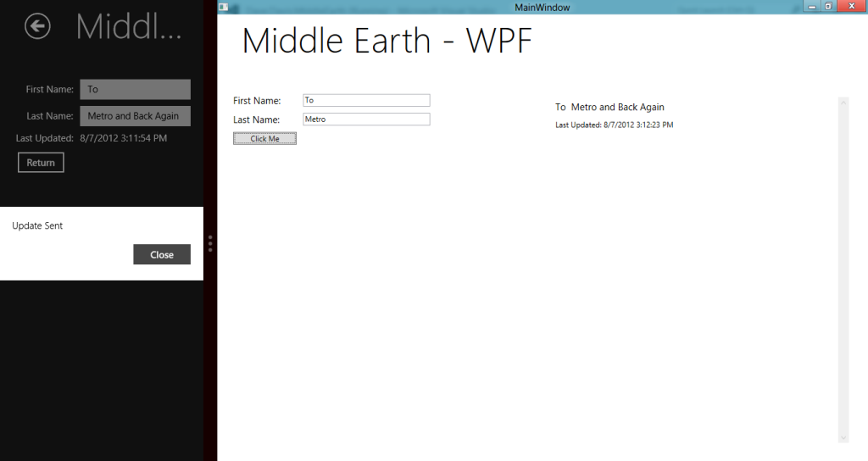The image size is (868, 461).
Task: Click the Return button
Action: pos(41,163)
